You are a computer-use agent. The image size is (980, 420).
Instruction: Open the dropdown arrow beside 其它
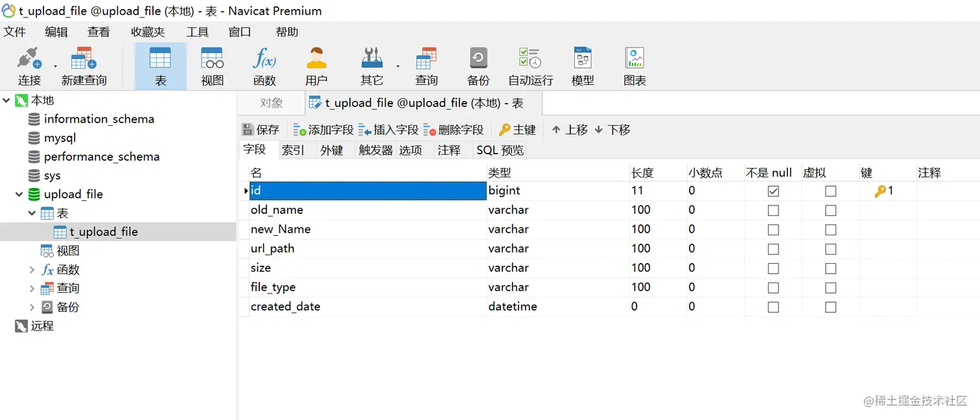397,65
